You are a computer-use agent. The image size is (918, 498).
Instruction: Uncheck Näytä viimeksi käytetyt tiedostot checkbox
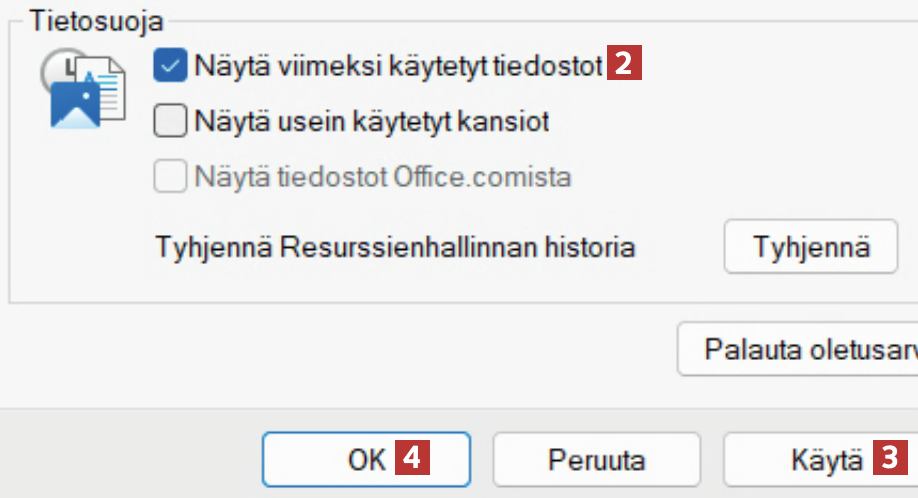171,67
